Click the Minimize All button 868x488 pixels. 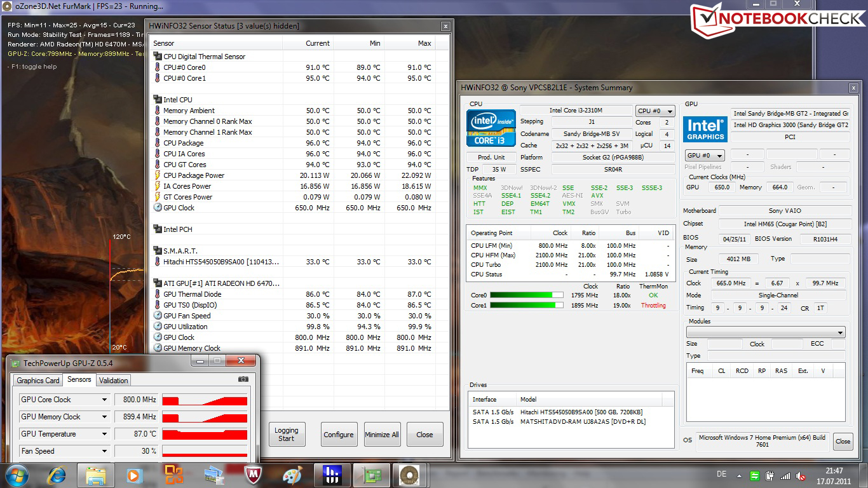coord(382,435)
